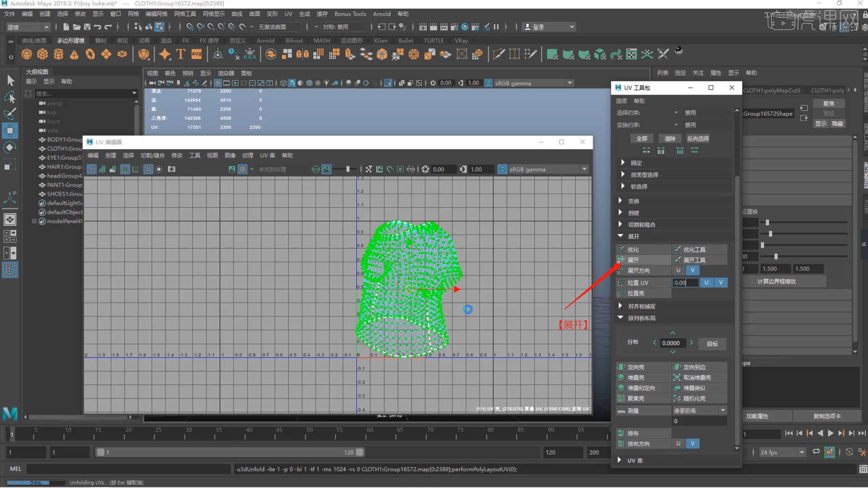Click the 反向选择 button
The height and width of the screenshot is (488, 868).
point(698,138)
